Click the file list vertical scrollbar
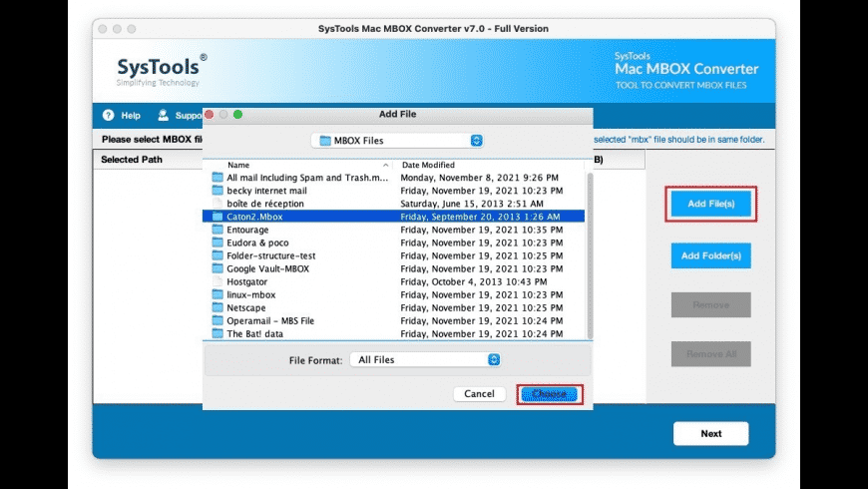The height and width of the screenshot is (489, 868). point(590,254)
